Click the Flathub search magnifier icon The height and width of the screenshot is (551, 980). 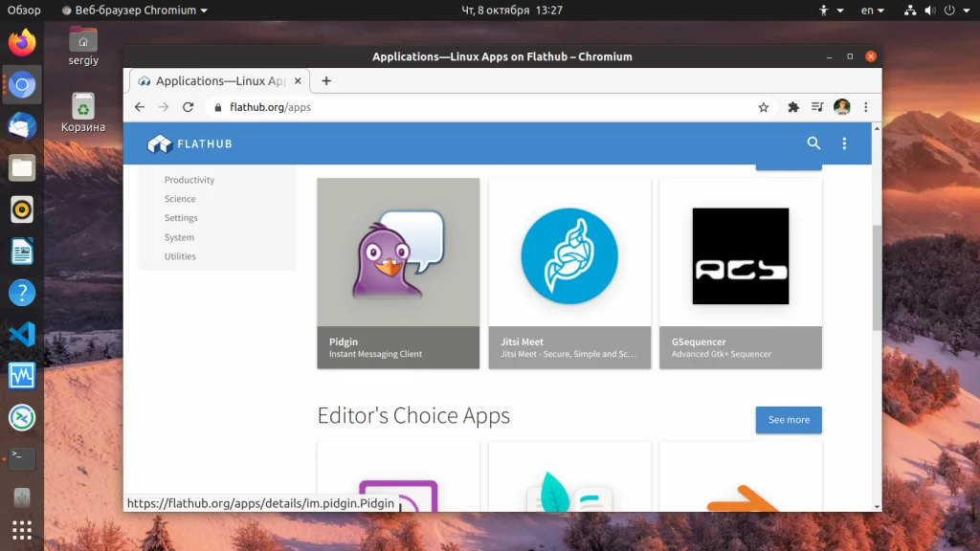pos(813,143)
